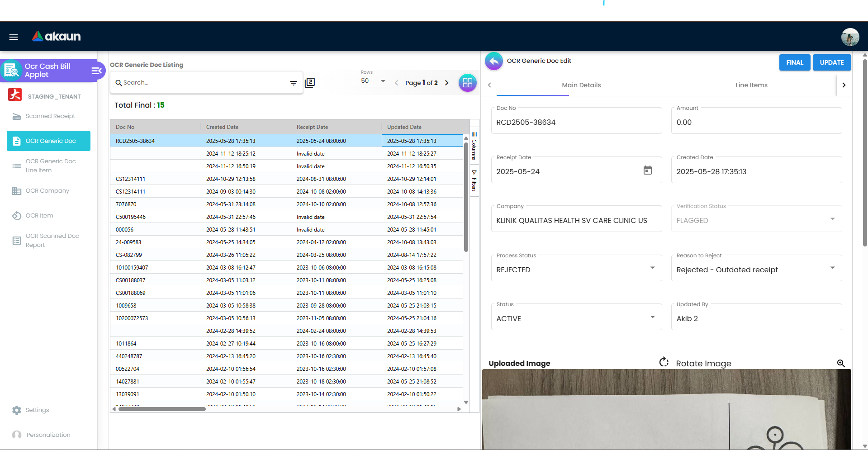This screenshot has height=450, width=868.
Task: Select the row with Doc No 14027881
Action: (286, 382)
